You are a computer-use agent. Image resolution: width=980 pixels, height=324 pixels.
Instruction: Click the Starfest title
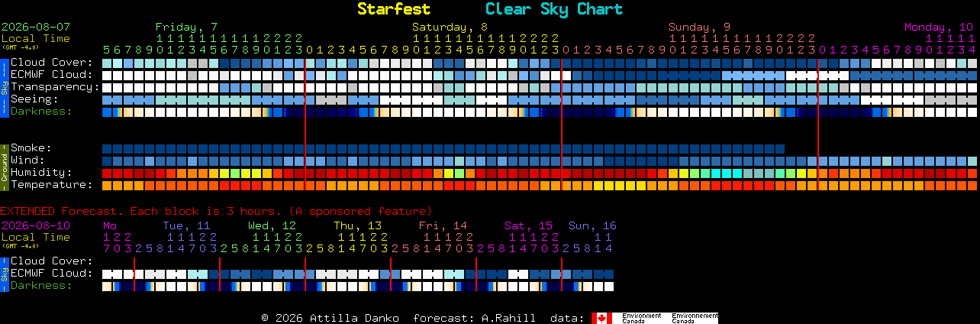[394, 9]
